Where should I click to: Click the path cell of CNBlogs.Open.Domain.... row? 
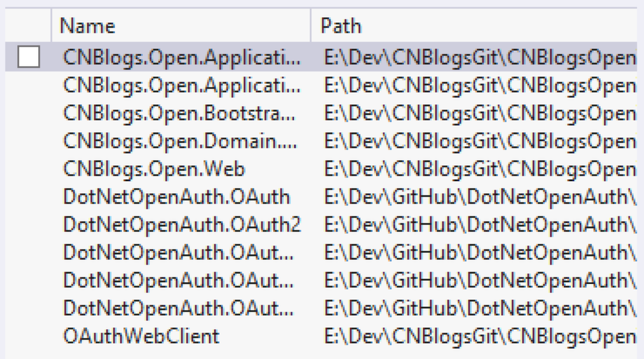coord(480,141)
